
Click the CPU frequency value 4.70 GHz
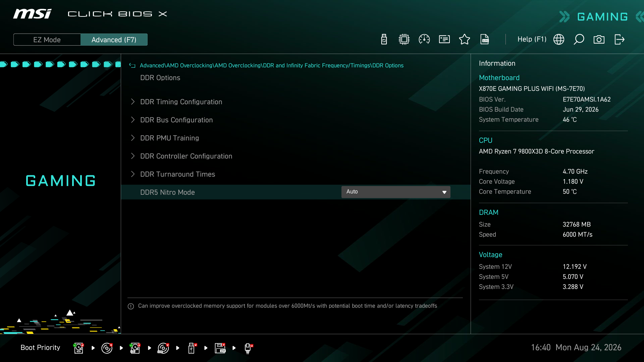click(575, 172)
